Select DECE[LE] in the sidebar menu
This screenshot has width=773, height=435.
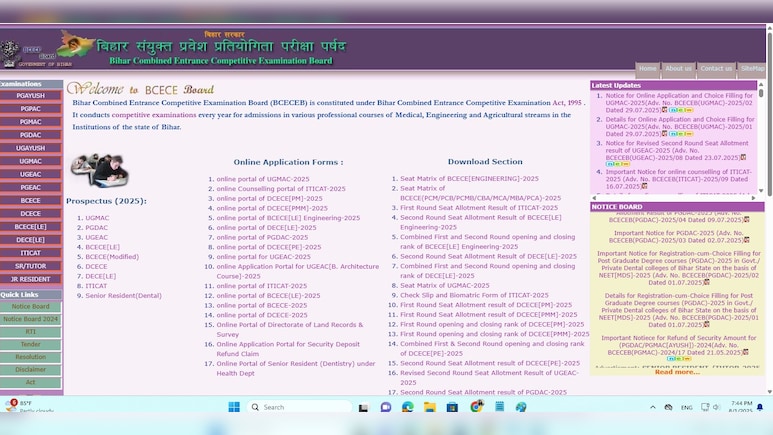[x=31, y=240]
